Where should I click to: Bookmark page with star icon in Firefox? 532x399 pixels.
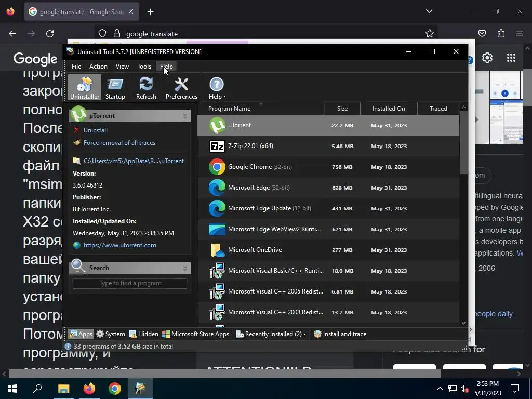[430, 33]
